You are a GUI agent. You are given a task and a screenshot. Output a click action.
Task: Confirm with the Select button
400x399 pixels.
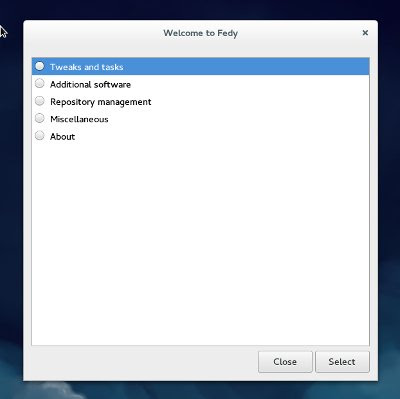pyautogui.click(x=342, y=362)
